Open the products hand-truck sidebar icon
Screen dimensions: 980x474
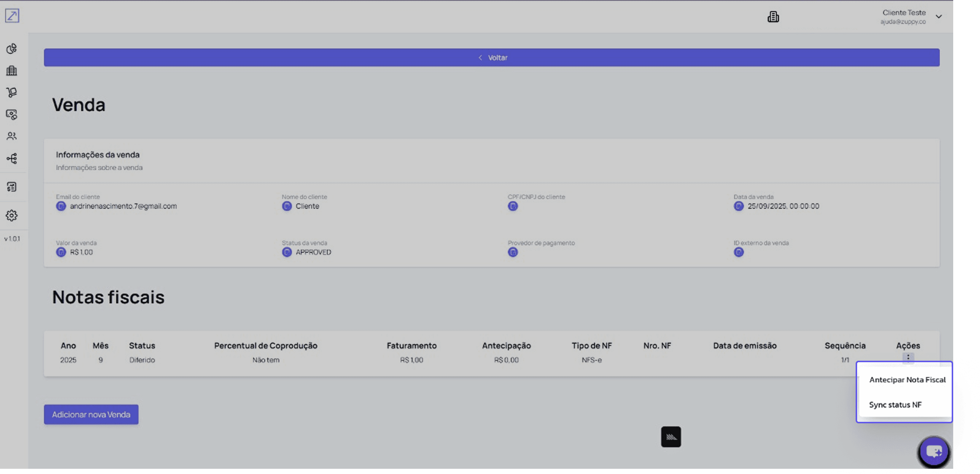12,92
